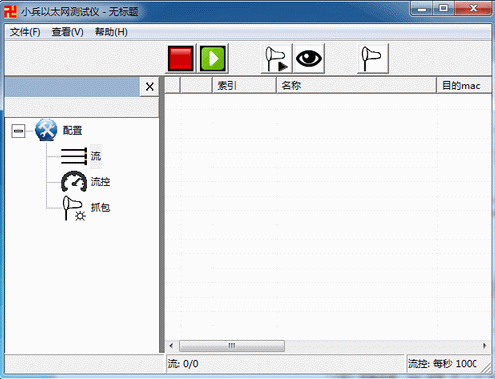495x379 pixels.
Task: Open the 帮助(H) menu
Action: coord(111,32)
